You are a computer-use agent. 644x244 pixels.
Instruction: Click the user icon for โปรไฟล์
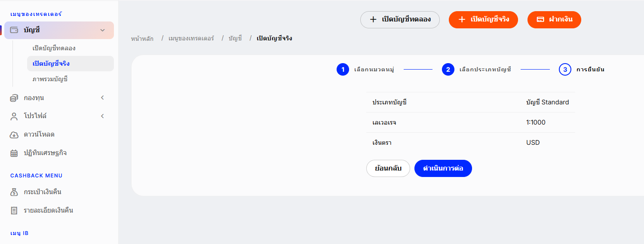[x=14, y=116]
